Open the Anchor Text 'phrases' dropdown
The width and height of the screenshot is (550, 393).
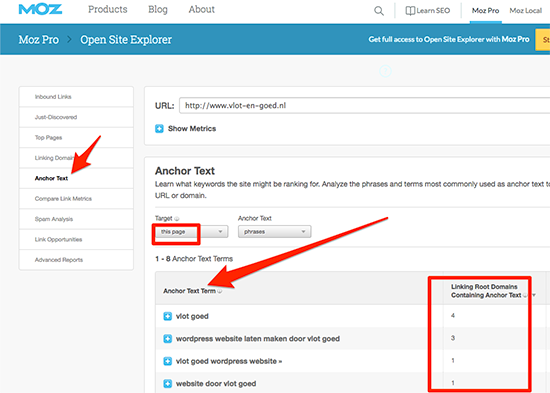click(274, 232)
